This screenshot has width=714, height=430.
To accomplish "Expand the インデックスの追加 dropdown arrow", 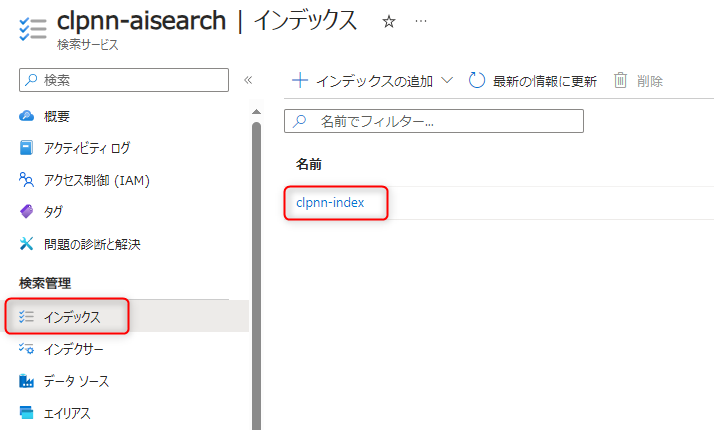I will click(446, 80).
